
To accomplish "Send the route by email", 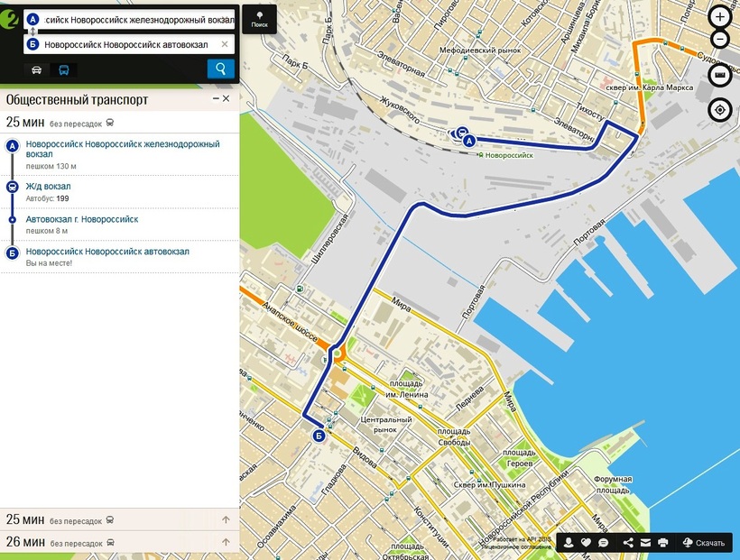I will tap(645, 543).
